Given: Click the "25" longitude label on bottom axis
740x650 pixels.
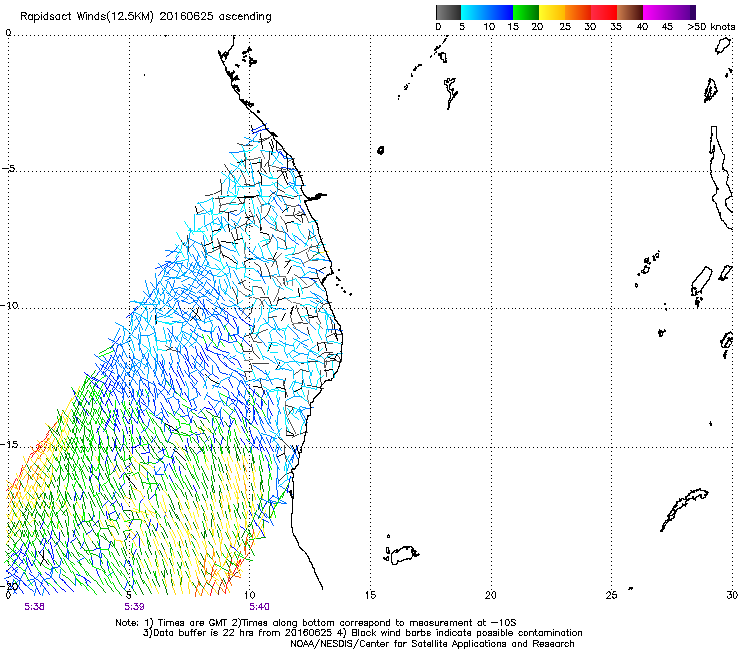Looking at the screenshot, I should [611, 595].
